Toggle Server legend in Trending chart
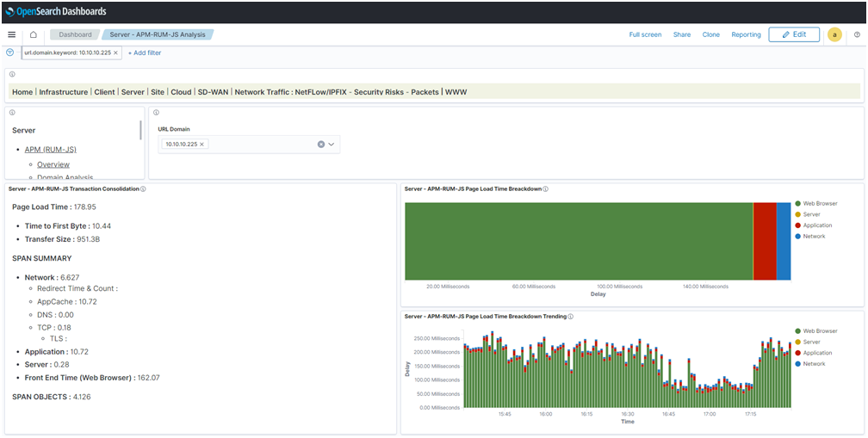The width and height of the screenshot is (868, 438). 807,342
